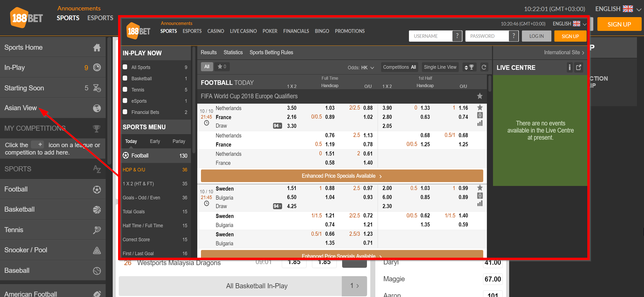
Task: Tick the Financial Bets checkbox
Action: click(125, 112)
